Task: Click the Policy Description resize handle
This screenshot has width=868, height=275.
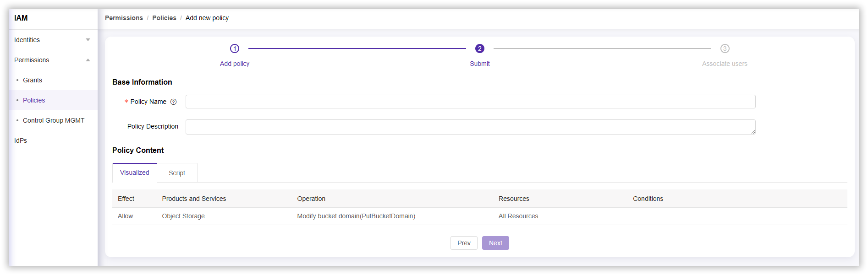Action: click(753, 132)
